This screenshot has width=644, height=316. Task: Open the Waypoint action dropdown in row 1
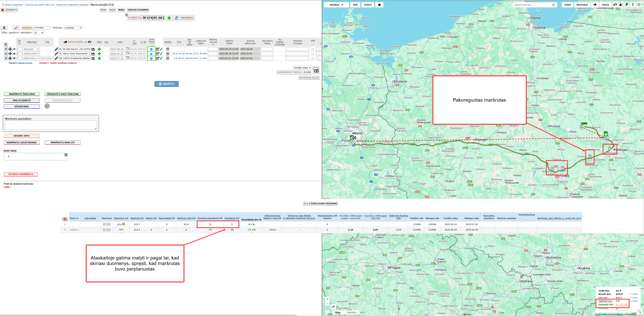pyautogui.click(x=31, y=49)
